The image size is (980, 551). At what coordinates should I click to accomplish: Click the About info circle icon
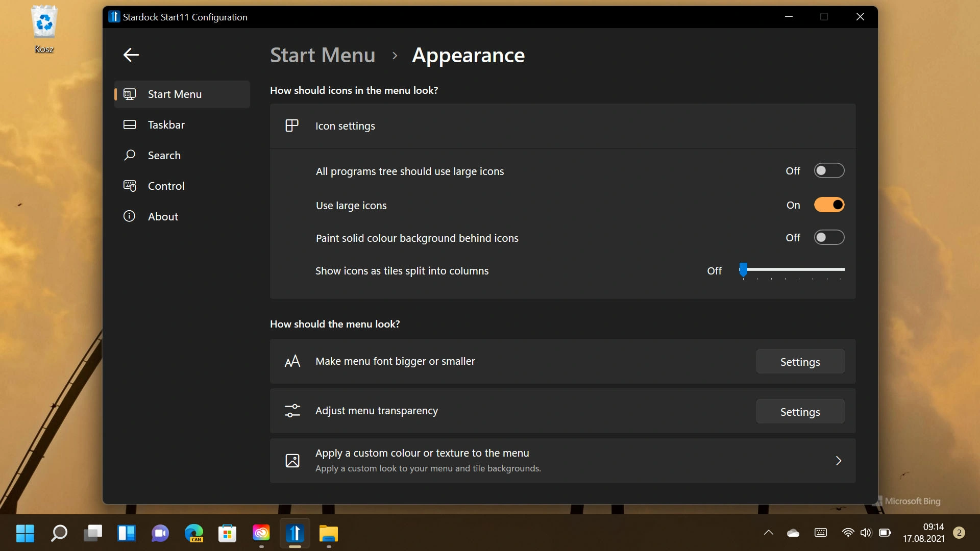pos(130,216)
